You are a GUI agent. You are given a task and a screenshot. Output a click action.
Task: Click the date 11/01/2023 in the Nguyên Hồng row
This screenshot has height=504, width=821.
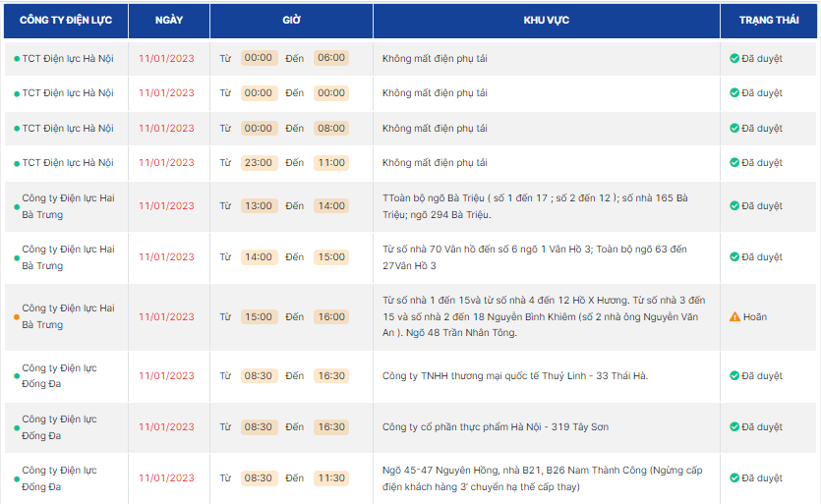[166, 478]
